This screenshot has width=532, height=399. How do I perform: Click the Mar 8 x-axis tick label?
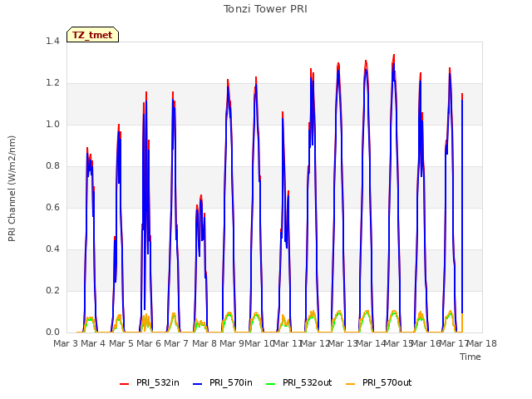204,343
